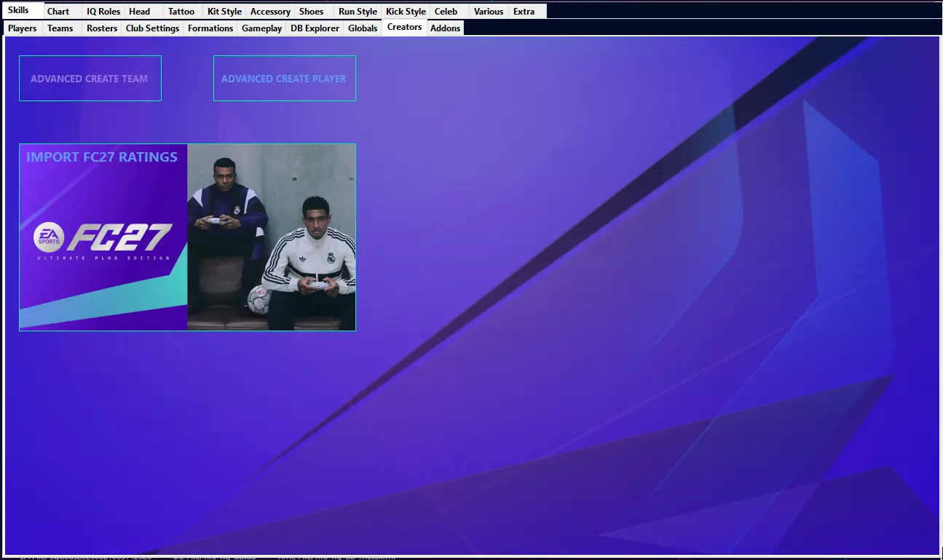Open the Club Settings tab
The height and width of the screenshot is (560, 943).
pos(152,28)
